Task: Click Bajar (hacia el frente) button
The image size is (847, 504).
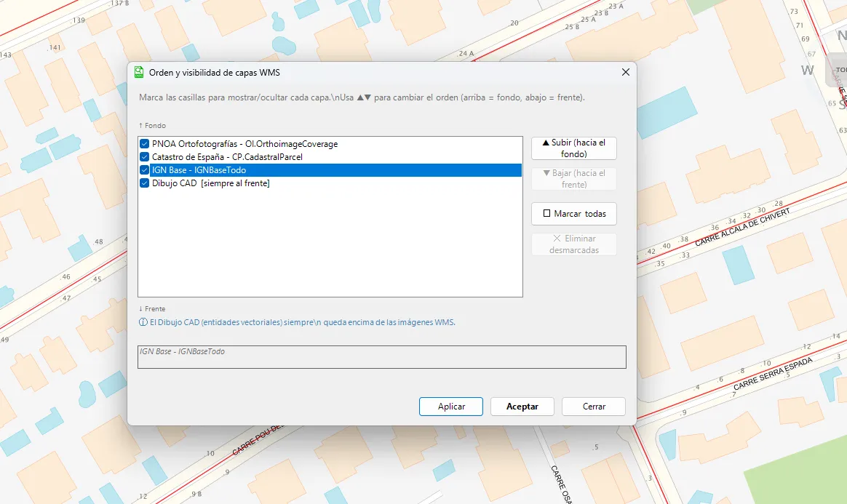Action: click(x=573, y=179)
